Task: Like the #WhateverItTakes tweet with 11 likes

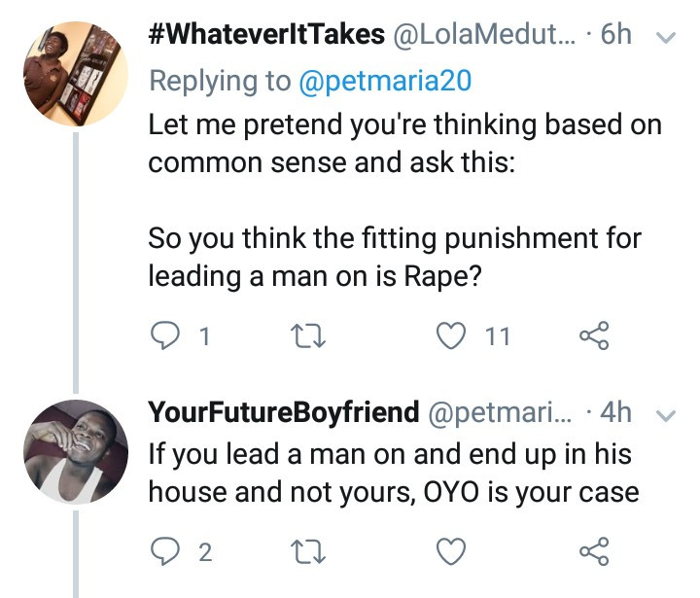Action: point(451,336)
